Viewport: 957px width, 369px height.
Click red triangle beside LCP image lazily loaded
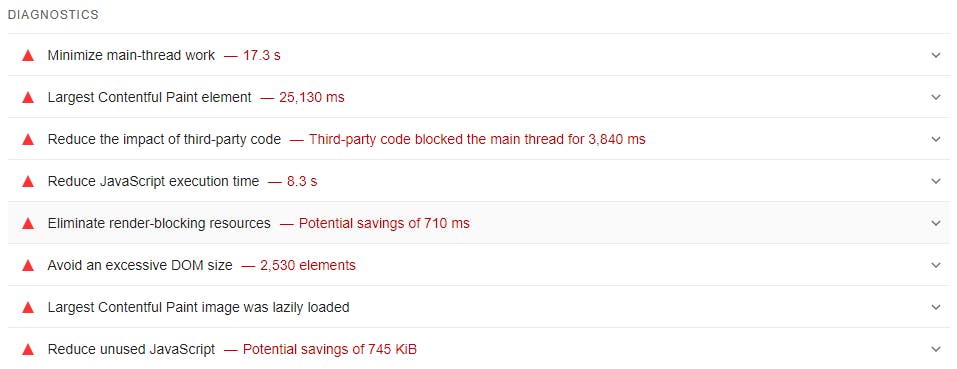click(x=27, y=308)
